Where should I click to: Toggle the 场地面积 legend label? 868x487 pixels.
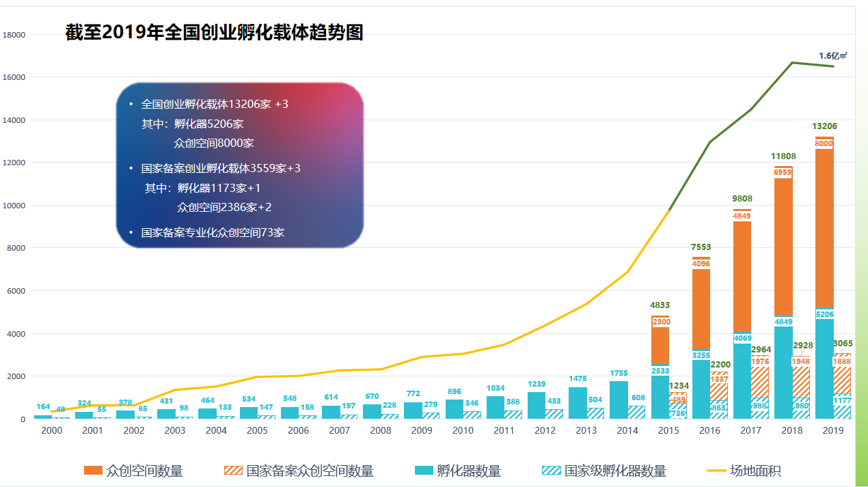tap(755, 471)
